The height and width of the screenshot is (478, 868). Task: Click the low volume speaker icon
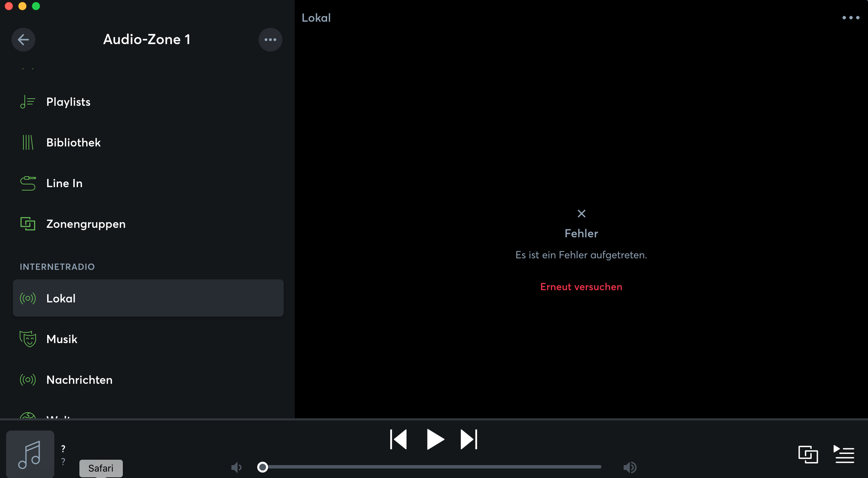[237, 467]
